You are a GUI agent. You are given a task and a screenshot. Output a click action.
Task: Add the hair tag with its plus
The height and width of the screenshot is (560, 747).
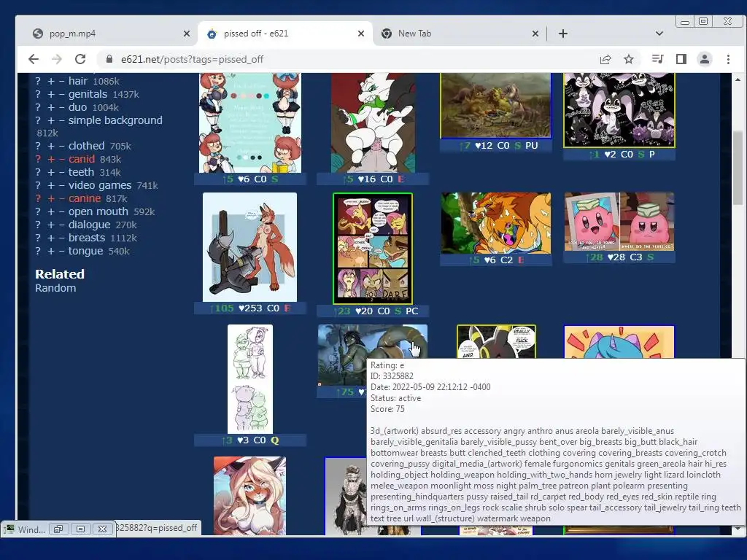pyautogui.click(x=51, y=81)
